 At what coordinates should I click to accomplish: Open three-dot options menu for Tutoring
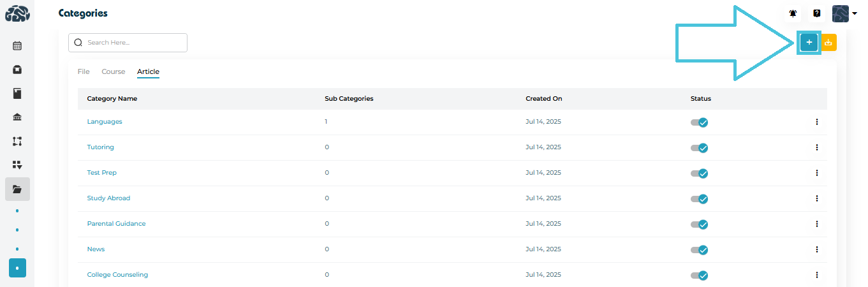tap(816, 147)
